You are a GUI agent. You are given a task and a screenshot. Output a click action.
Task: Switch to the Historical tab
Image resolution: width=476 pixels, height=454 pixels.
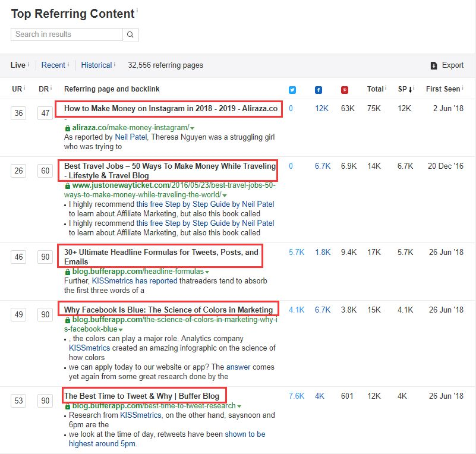96,65
